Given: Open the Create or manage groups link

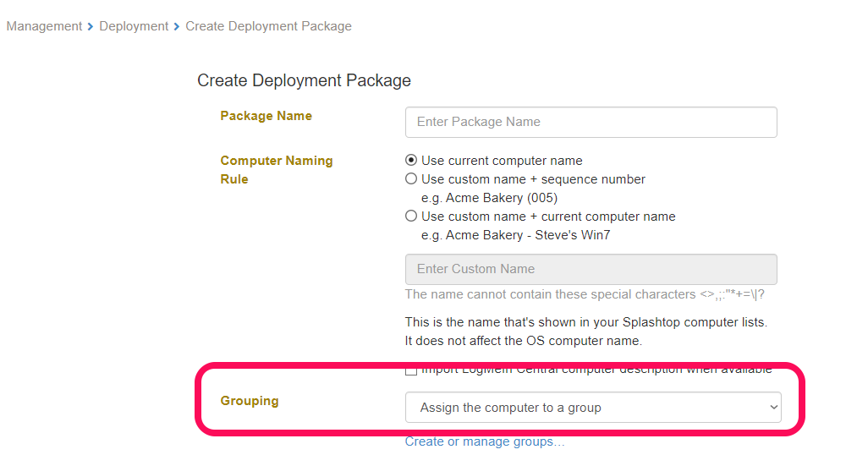Looking at the screenshot, I should (485, 441).
